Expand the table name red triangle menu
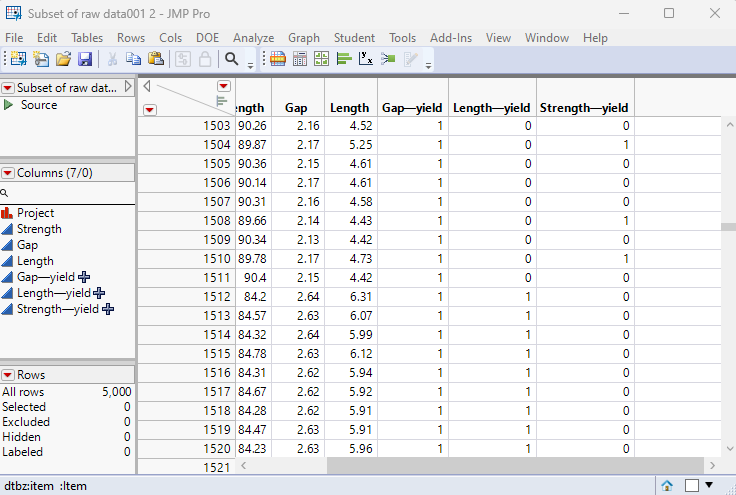The image size is (736, 495). tap(8, 88)
